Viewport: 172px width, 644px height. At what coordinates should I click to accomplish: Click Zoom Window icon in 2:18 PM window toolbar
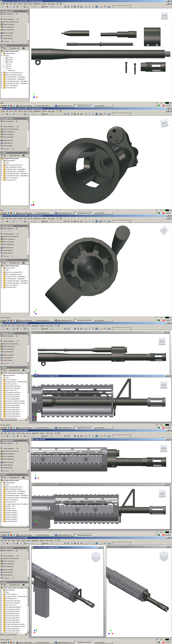point(68,221)
